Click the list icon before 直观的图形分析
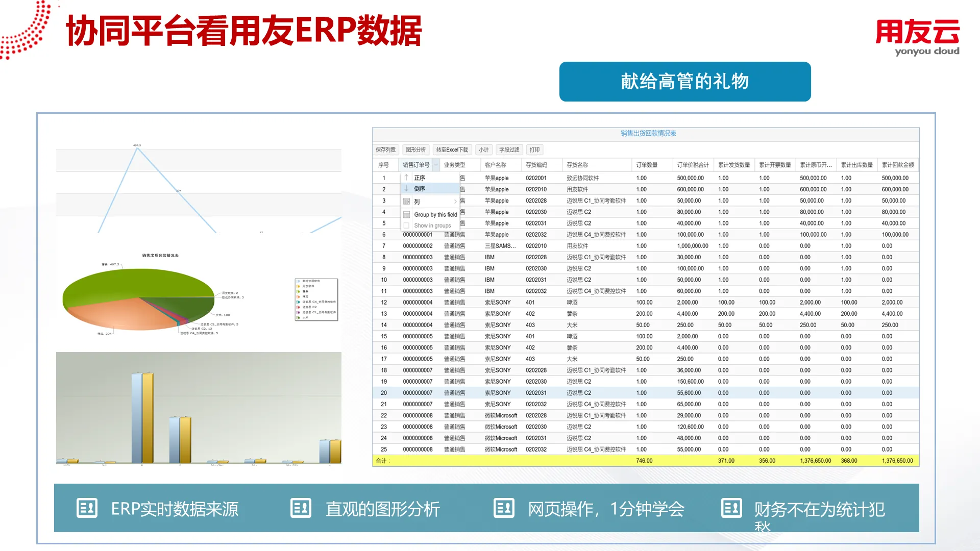This screenshot has width=980, height=551. coord(301,508)
